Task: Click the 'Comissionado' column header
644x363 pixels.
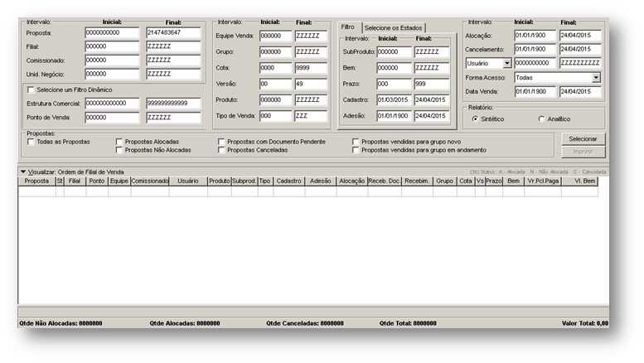Action: tap(149, 181)
